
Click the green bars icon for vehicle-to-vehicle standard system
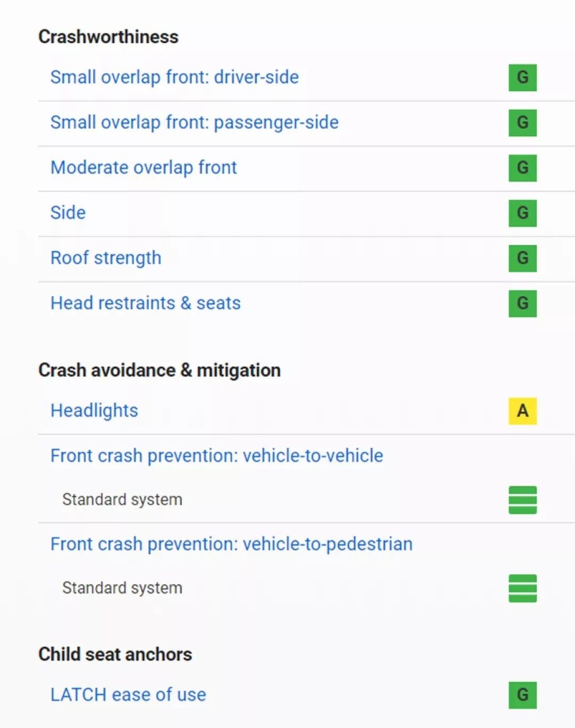pyautogui.click(x=522, y=500)
